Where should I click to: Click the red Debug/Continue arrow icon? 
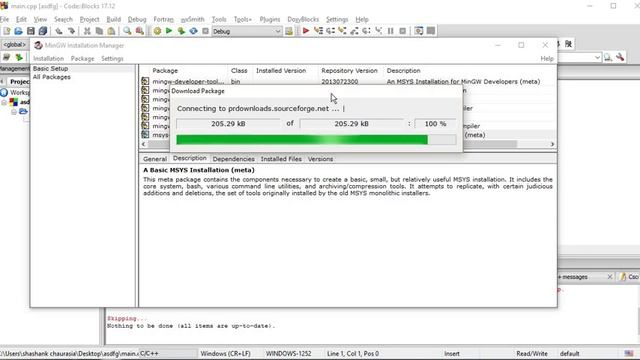306,31
